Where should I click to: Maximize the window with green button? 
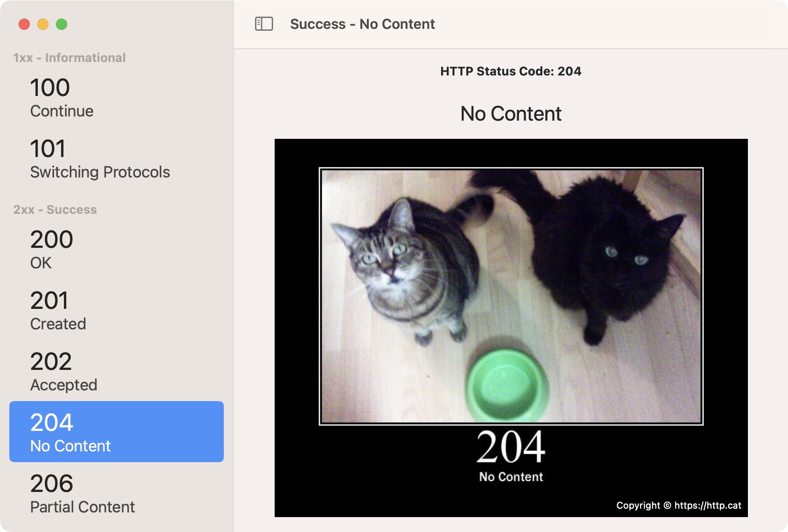[62, 24]
